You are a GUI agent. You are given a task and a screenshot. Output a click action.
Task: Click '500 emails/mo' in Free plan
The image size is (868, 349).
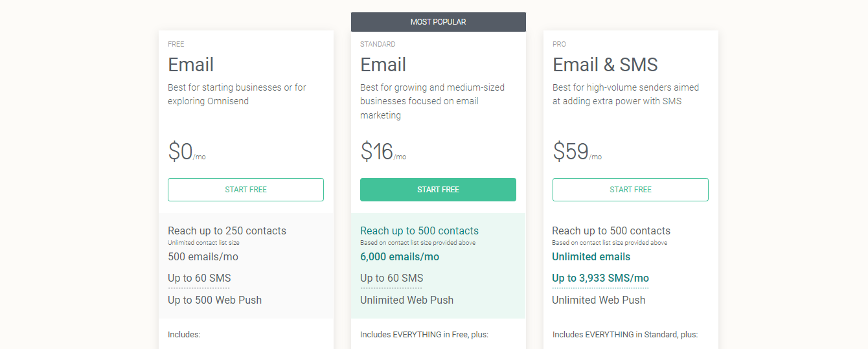click(x=203, y=257)
